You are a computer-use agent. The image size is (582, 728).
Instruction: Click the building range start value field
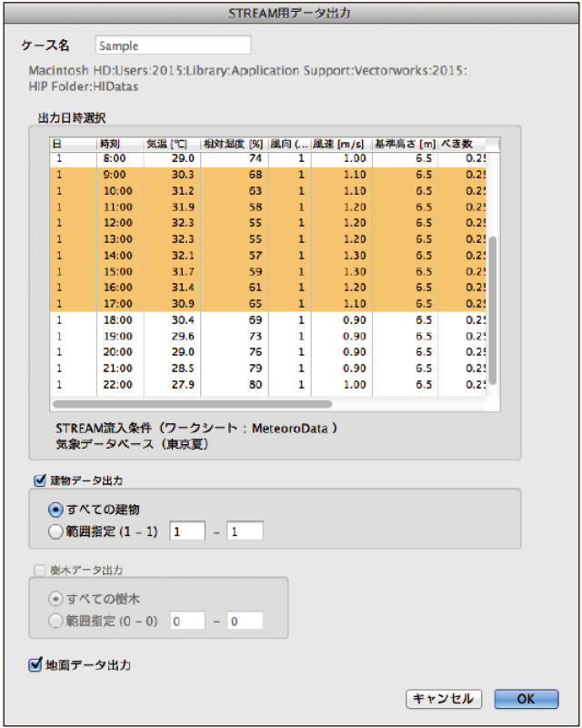tap(186, 531)
